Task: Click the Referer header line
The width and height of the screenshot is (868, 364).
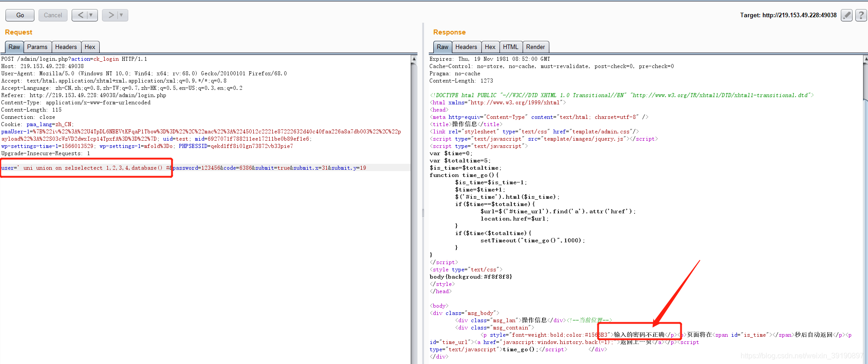Action: tap(83, 95)
